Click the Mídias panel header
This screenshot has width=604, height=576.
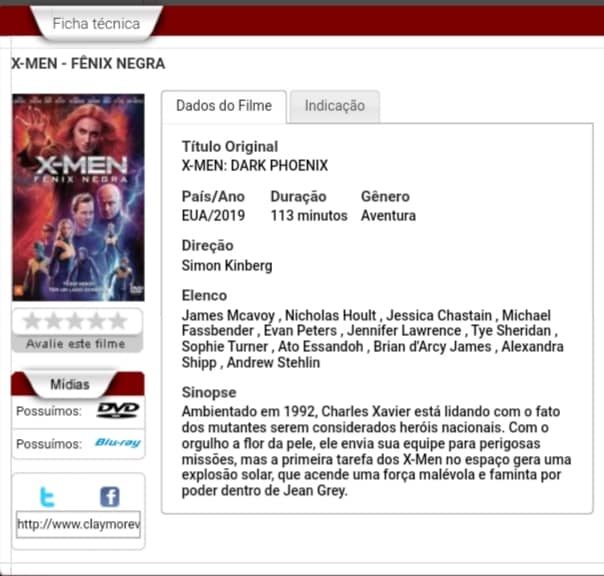tap(70, 384)
